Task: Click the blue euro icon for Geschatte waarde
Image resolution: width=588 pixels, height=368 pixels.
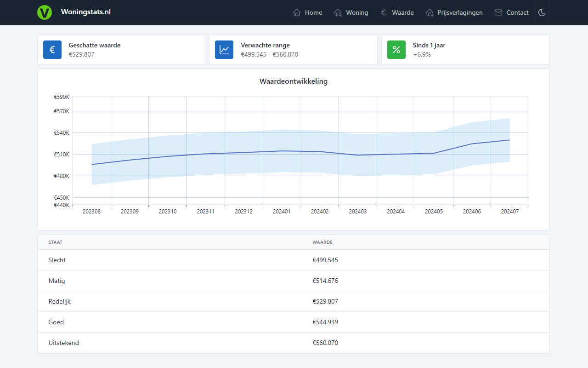Action: point(52,49)
